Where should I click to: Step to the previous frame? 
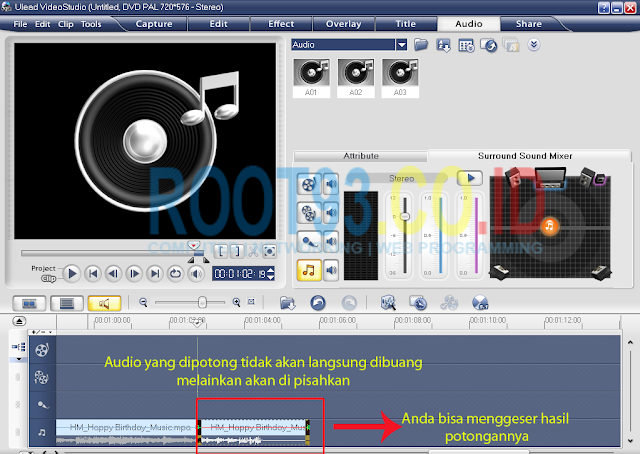click(x=113, y=274)
